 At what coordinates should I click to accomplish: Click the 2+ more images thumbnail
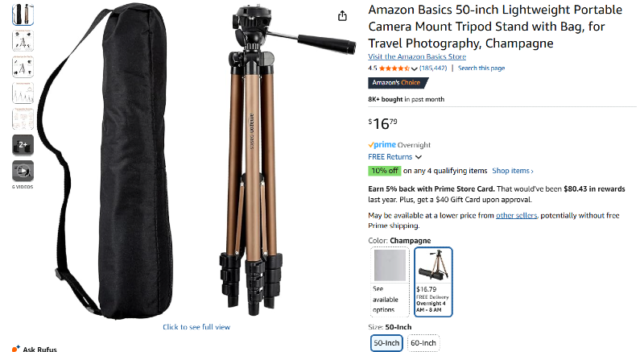pos(23,145)
